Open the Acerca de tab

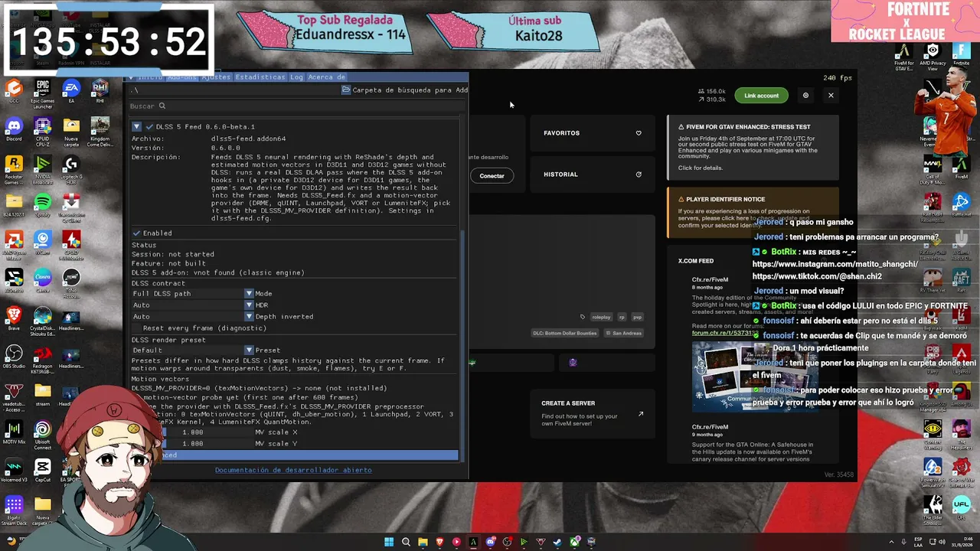point(326,77)
